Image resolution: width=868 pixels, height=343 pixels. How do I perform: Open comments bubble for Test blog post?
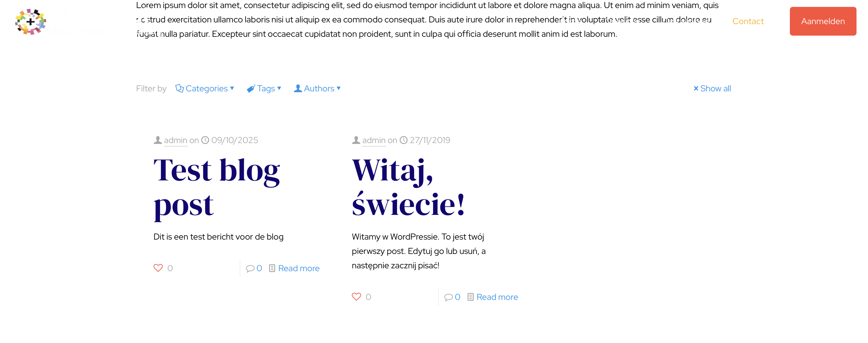(250, 268)
